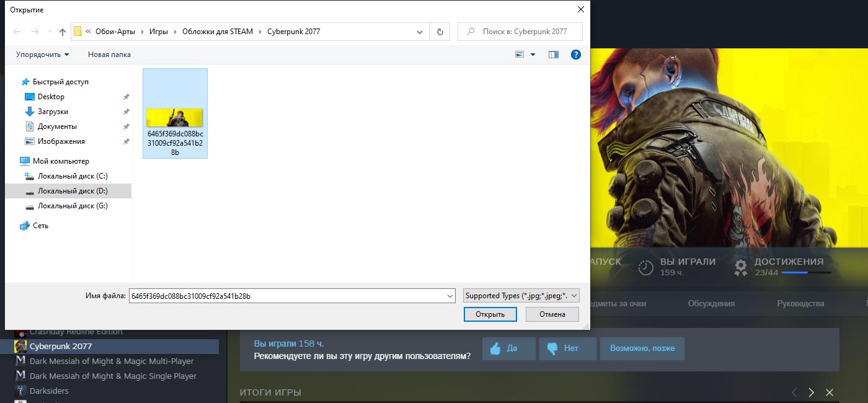Click Cyberpunk 2077 breadcrumb segment
The width and height of the screenshot is (868, 403).
click(x=293, y=32)
